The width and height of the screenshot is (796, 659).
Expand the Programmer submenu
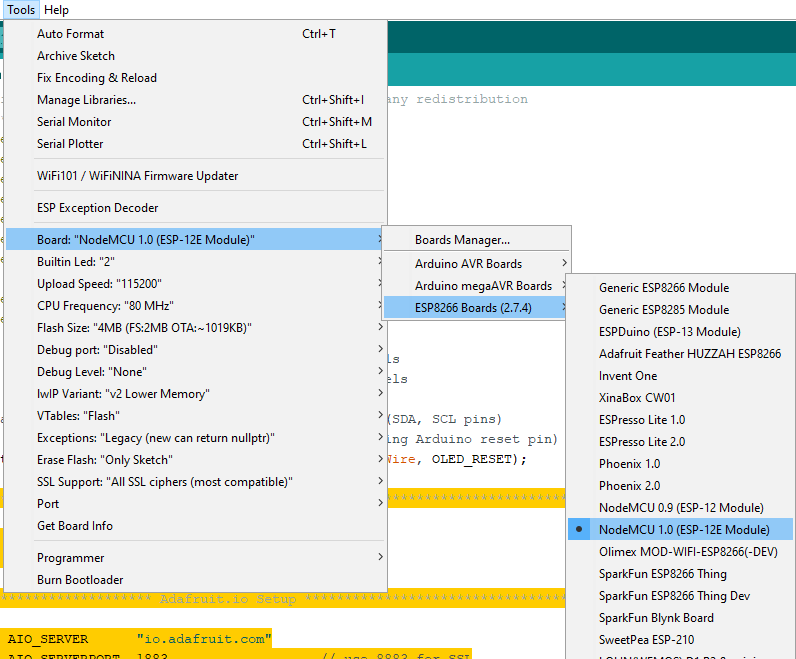[x=195, y=557]
